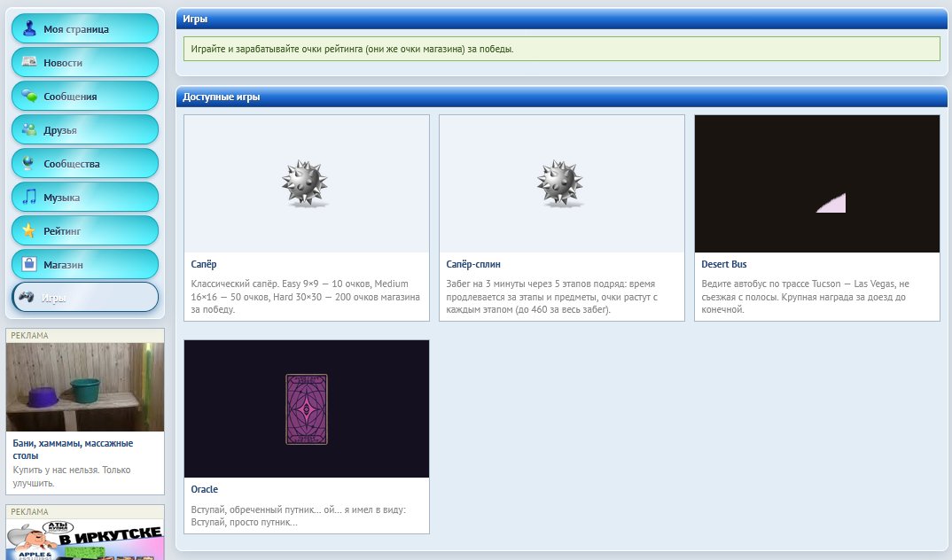This screenshot has height=560, width=952.
Task: Click the person icon beside Моя страница
Action: click(29, 28)
